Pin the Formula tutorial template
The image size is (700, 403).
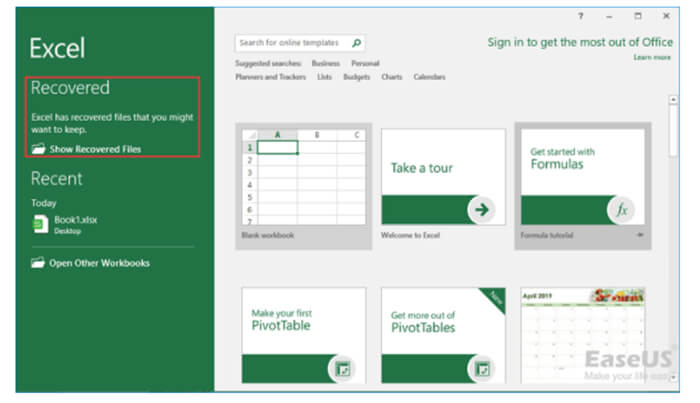(x=640, y=235)
